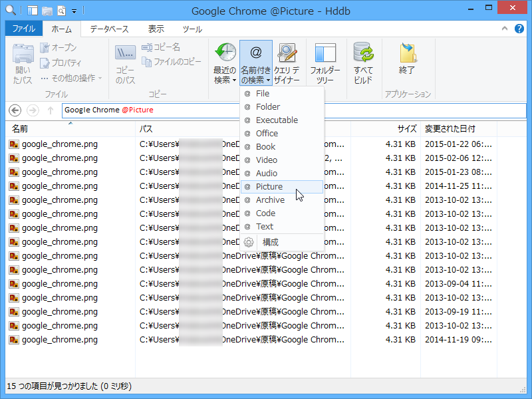
Task: Collapse the ribbon with the chevron
Action: pos(505,29)
